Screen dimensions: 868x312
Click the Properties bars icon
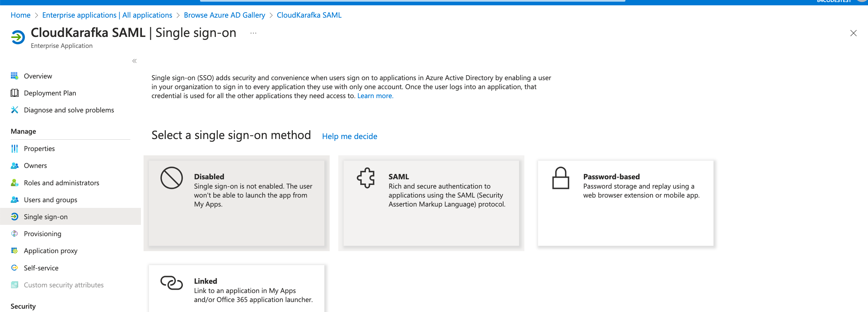click(x=15, y=148)
